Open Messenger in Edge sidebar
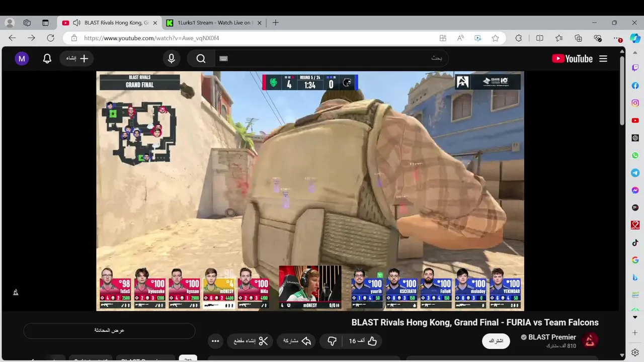Screen dimensions: 644x362 point(635,190)
